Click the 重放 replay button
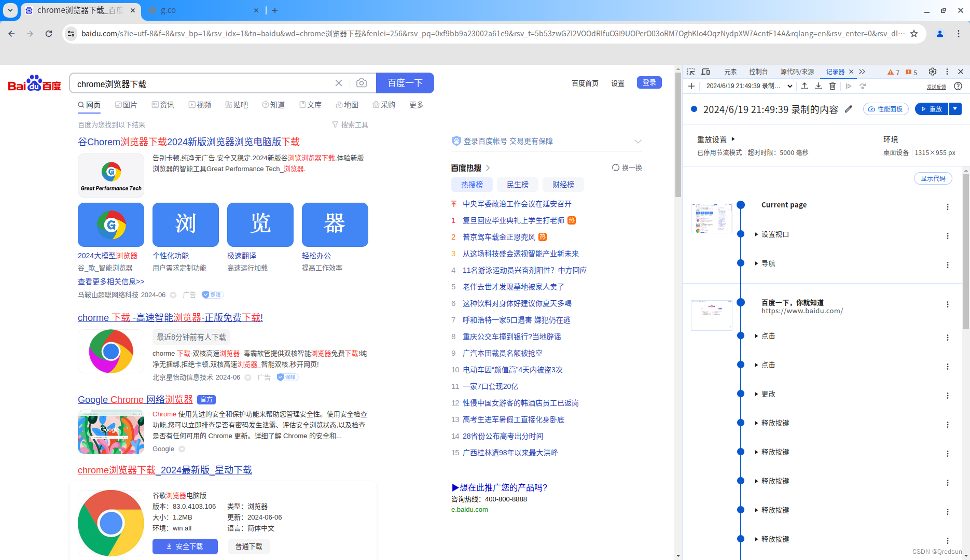This screenshot has width=970, height=560. pyautogui.click(x=932, y=108)
